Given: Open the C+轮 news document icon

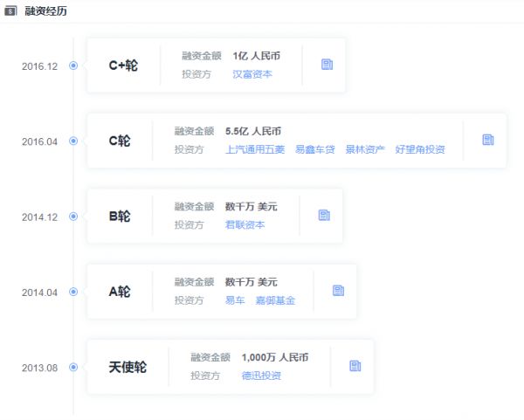Looking at the screenshot, I should (327, 65).
